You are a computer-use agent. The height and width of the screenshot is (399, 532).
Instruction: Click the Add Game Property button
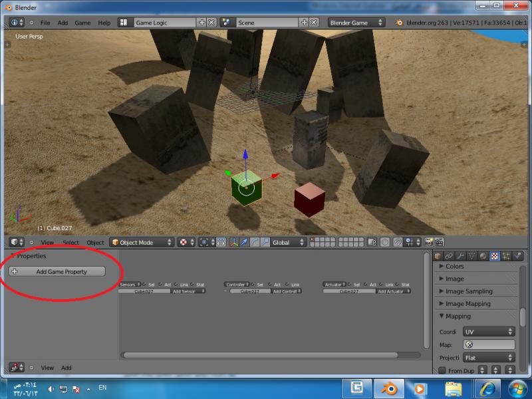[57, 271]
